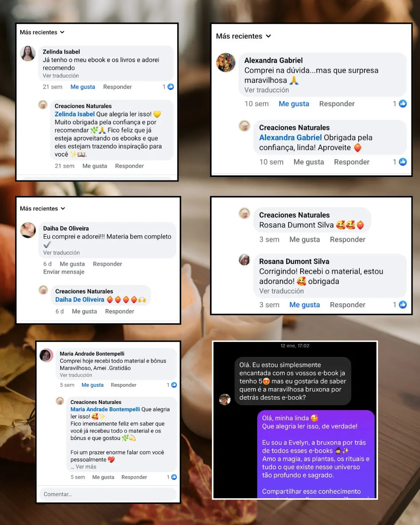Click the Comentar input field
This screenshot has height=525, width=420.
pyautogui.click(x=108, y=494)
